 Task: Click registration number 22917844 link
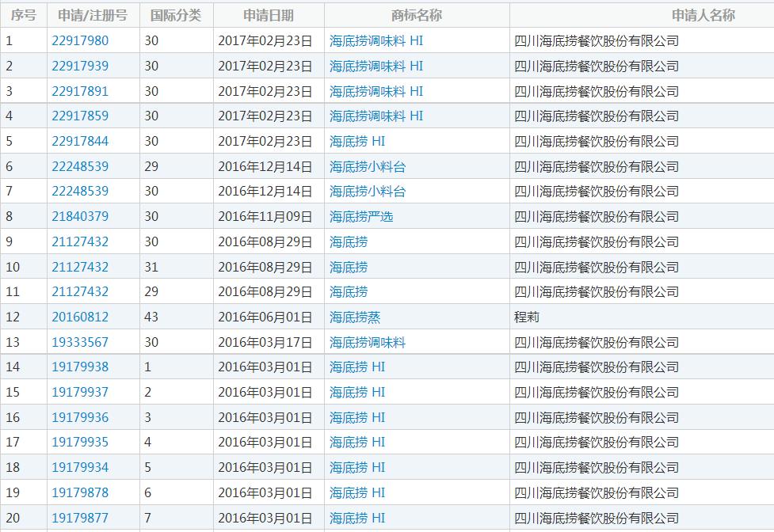click(80, 141)
